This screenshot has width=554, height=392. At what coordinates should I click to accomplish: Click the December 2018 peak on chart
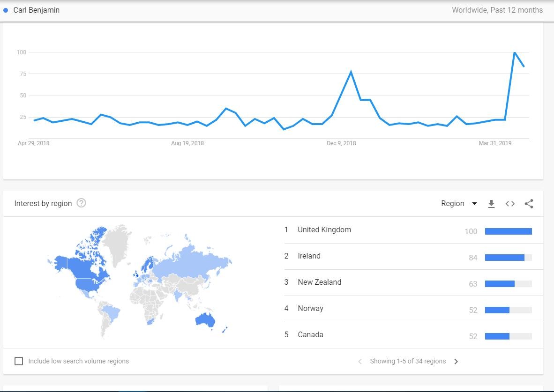pyautogui.click(x=351, y=72)
